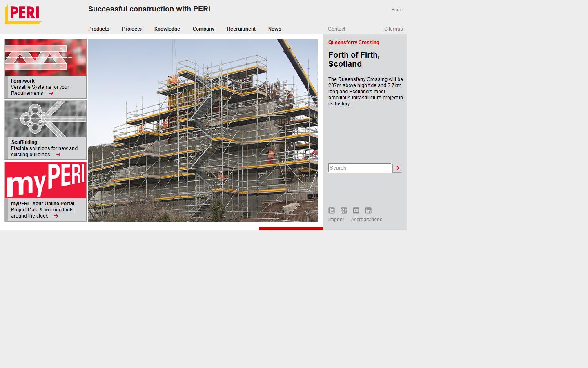
Task: Click inside the Search input field
Action: [359, 168]
